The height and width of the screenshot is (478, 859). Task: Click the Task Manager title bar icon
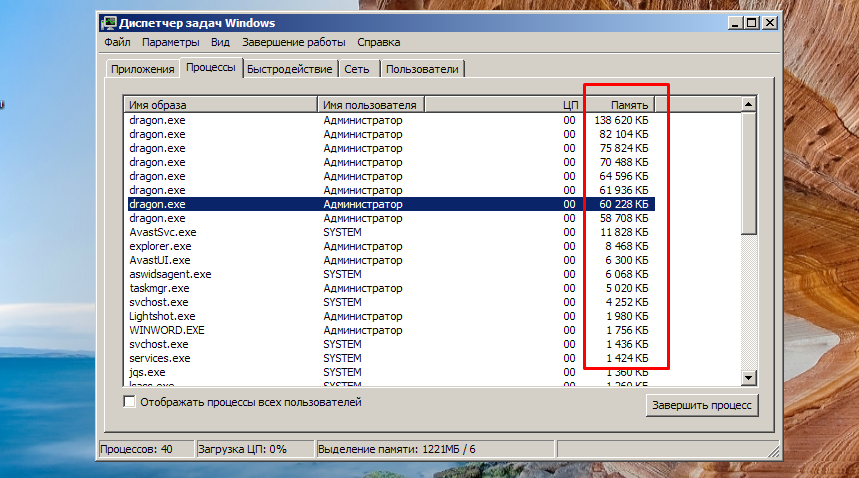109,23
